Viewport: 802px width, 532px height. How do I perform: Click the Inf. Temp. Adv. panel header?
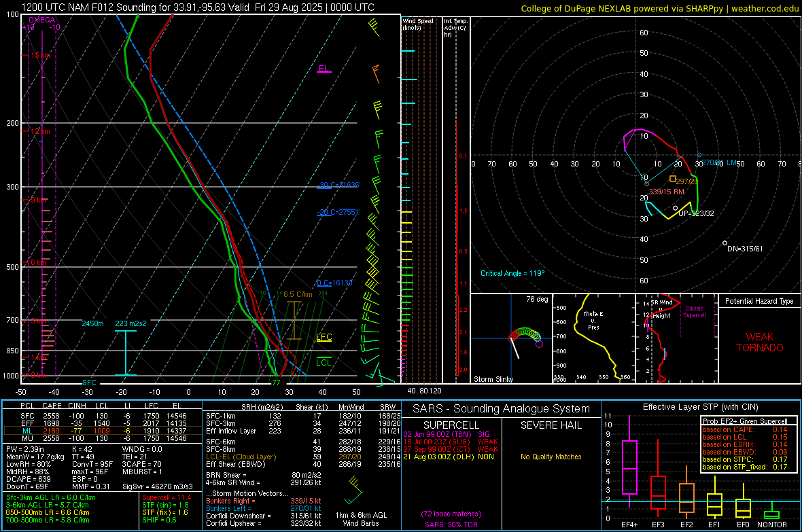455,28
